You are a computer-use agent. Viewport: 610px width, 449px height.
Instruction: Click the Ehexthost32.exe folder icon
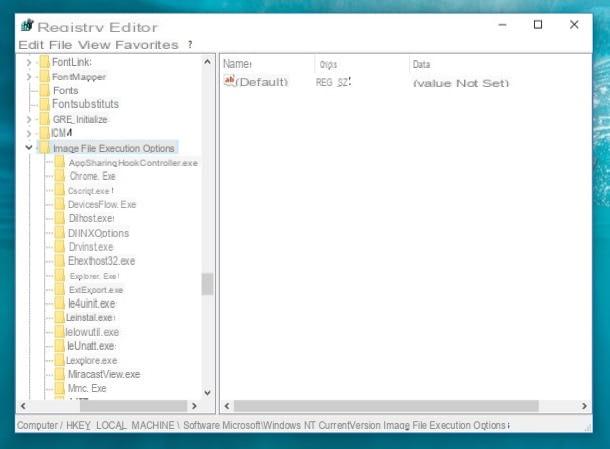coord(60,261)
